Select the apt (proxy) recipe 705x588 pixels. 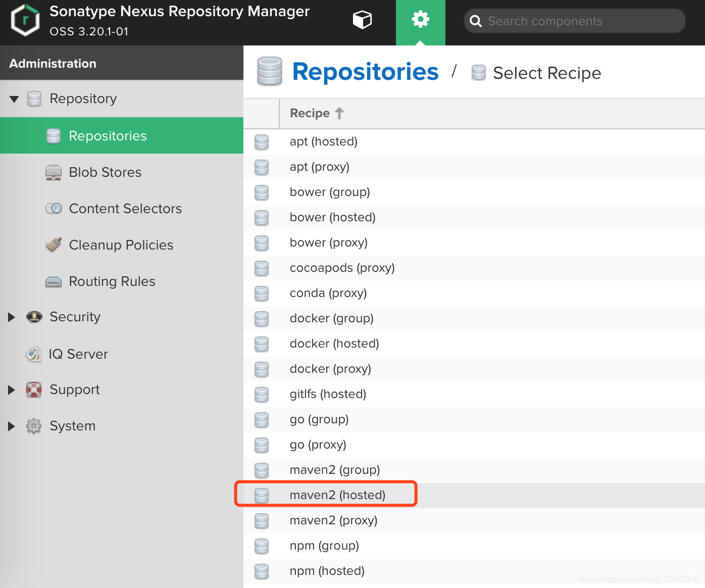coord(474,167)
